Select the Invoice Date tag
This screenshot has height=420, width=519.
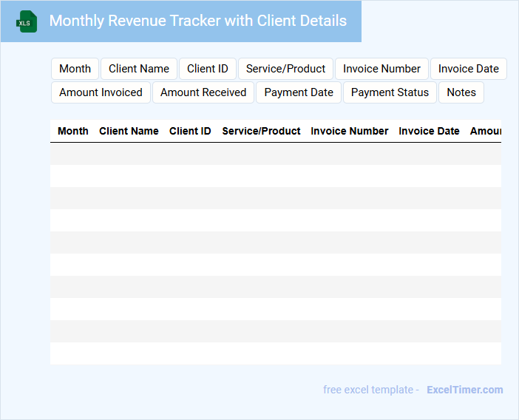click(x=468, y=69)
